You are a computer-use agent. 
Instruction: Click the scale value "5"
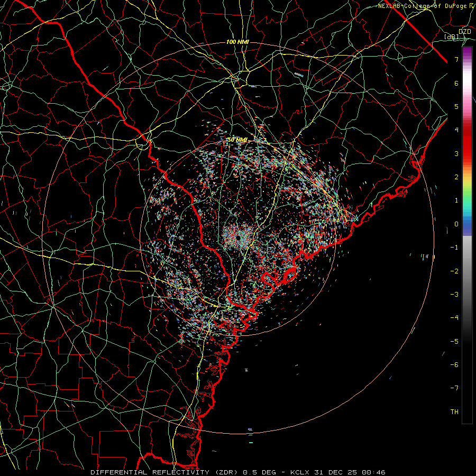pos(456,106)
